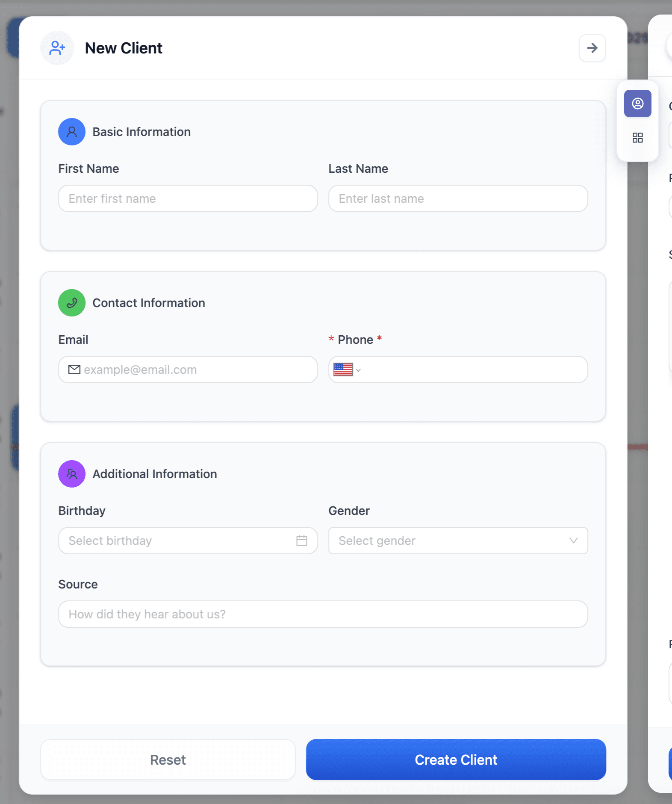
Task: Click the add-user icon beside New Client
Action: coord(57,48)
